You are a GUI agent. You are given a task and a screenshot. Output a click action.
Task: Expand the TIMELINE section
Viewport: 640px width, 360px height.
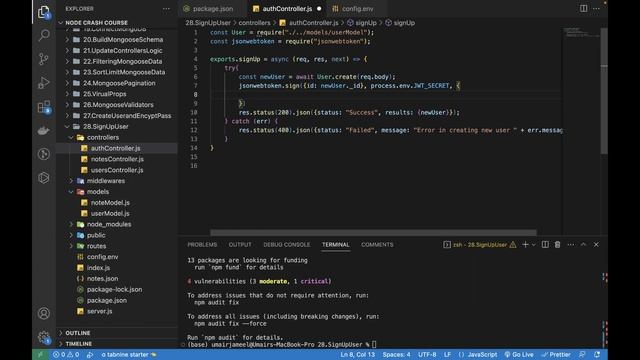(x=117, y=344)
